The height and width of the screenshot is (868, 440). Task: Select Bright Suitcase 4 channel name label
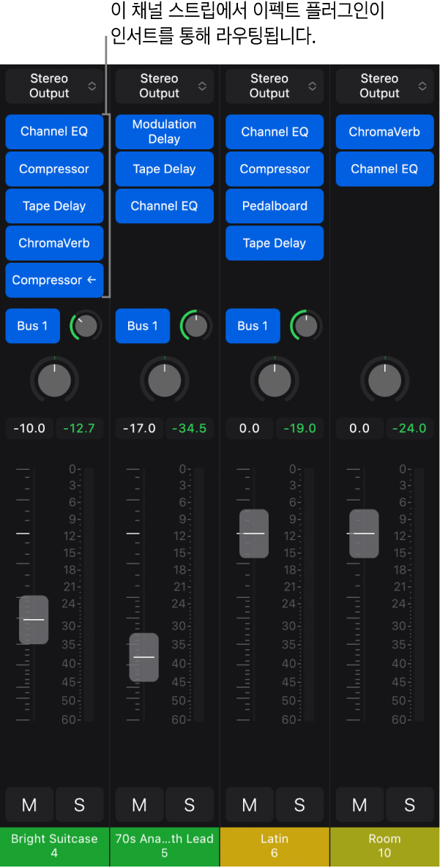pyautogui.click(x=54, y=847)
